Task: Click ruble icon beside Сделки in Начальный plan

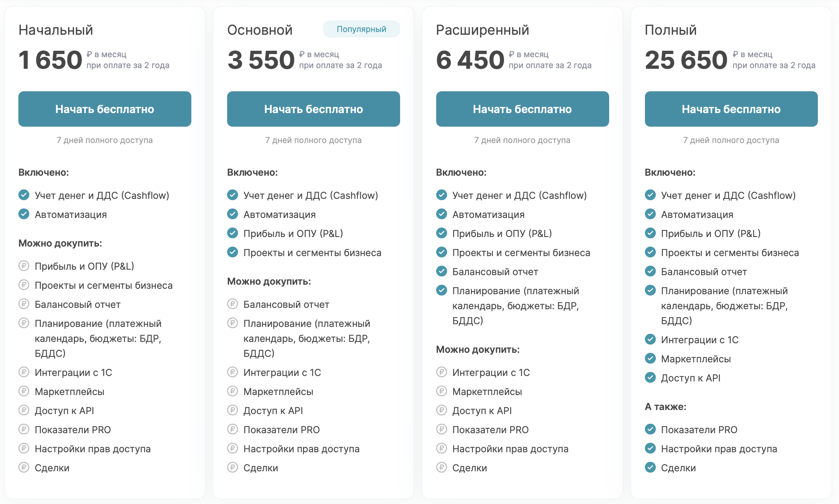Action: pos(23,467)
